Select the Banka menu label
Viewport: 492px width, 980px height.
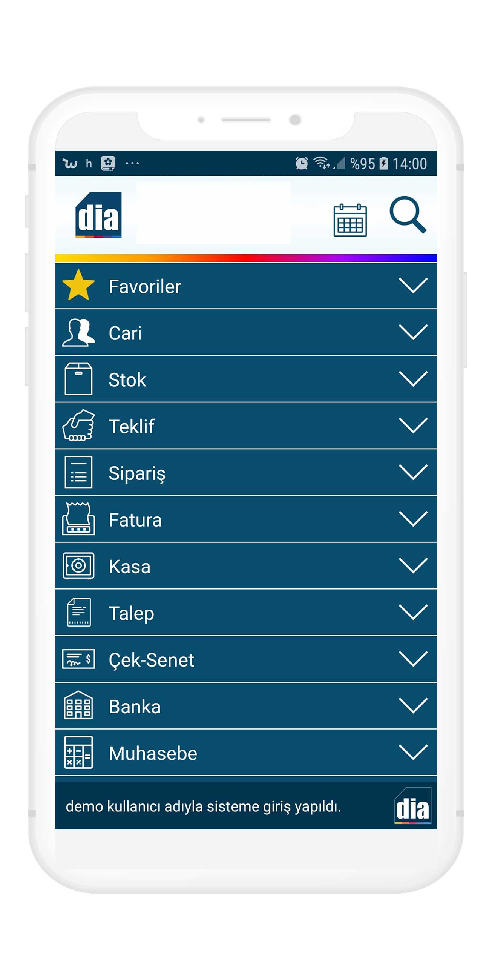tap(135, 707)
